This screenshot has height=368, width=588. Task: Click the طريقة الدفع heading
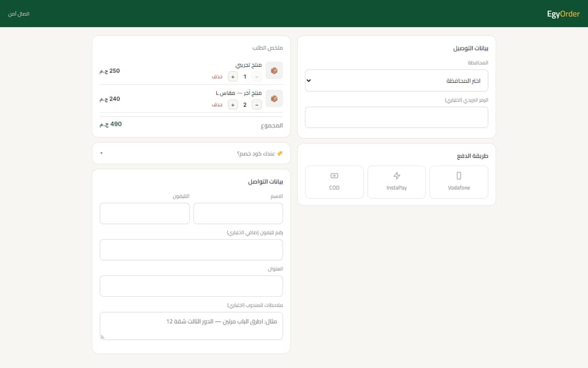[472, 156]
